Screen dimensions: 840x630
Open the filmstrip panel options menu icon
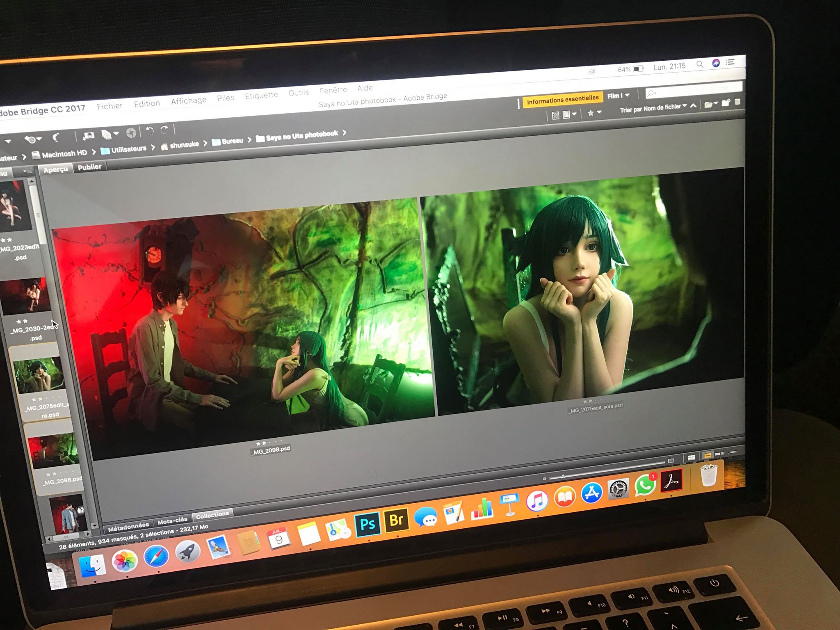tap(27, 171)
